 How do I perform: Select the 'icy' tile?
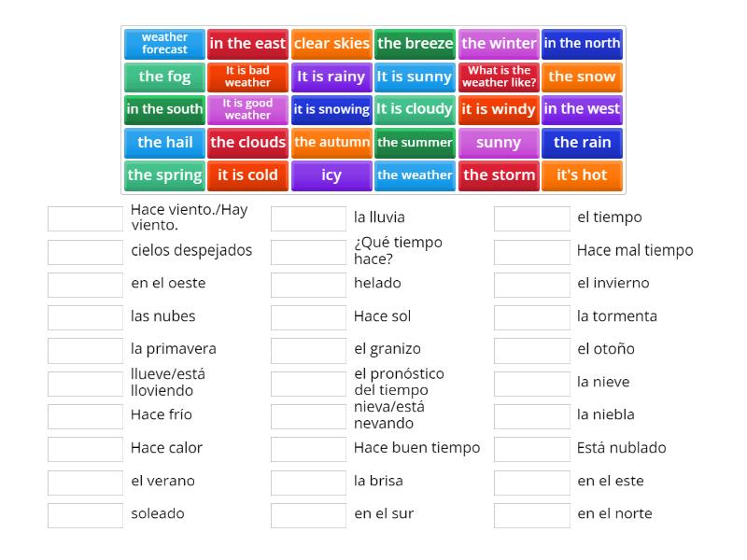tap(331, 175)
